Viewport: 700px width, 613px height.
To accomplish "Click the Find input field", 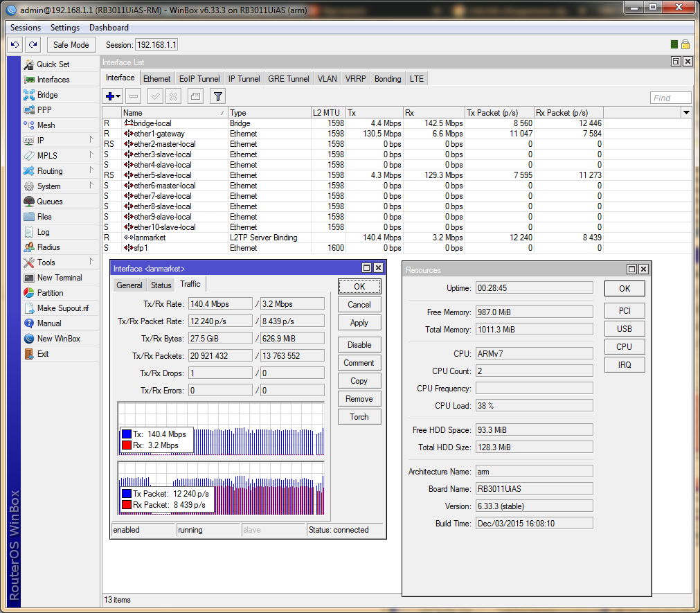I will (x=670, y=97).
